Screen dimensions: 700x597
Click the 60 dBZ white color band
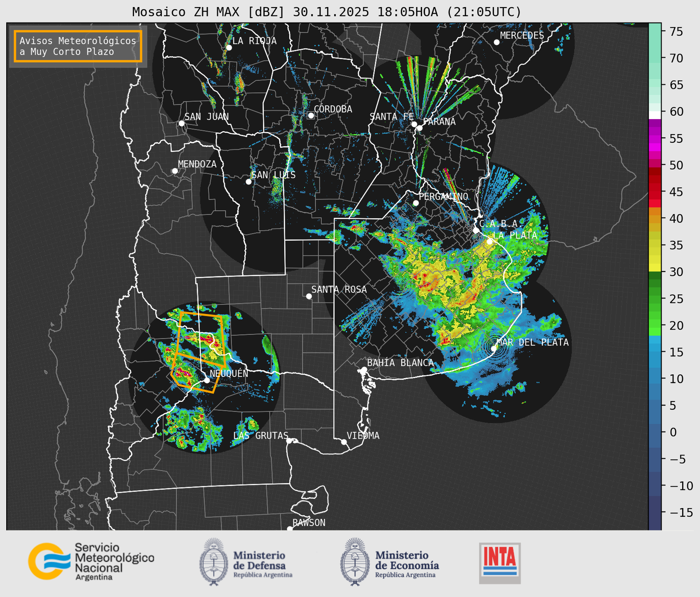pos(655,115)
